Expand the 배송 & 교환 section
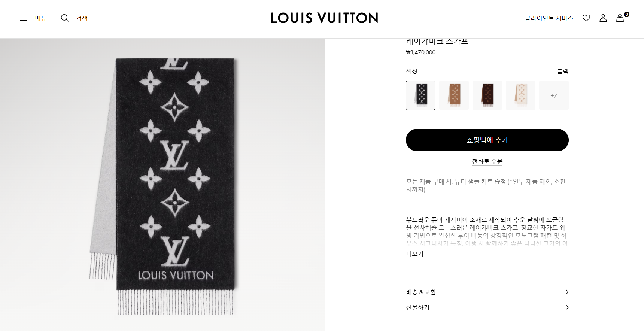 pyautogui.click(x=487, y=292)
